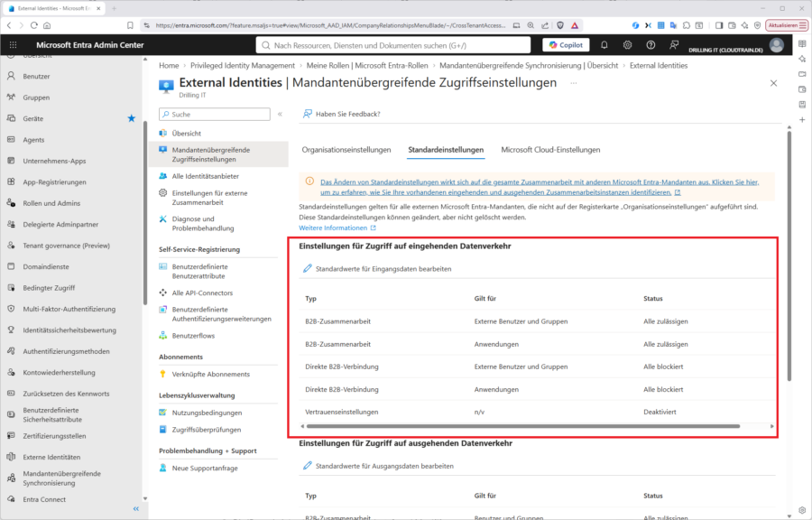812x520 pixels.
Task: Open Externe Identitäten in left sidebar
Action: pos(51,458)
